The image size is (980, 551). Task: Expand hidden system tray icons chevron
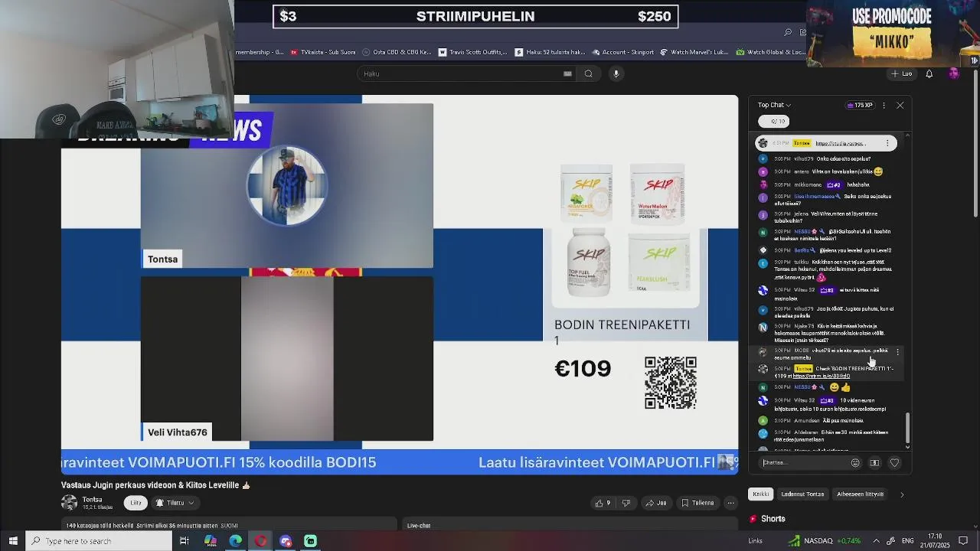(x=876, y=541)
